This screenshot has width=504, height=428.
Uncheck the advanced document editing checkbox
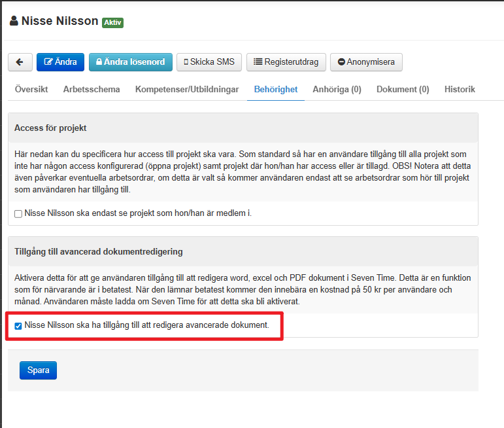[x=18, y=325]
